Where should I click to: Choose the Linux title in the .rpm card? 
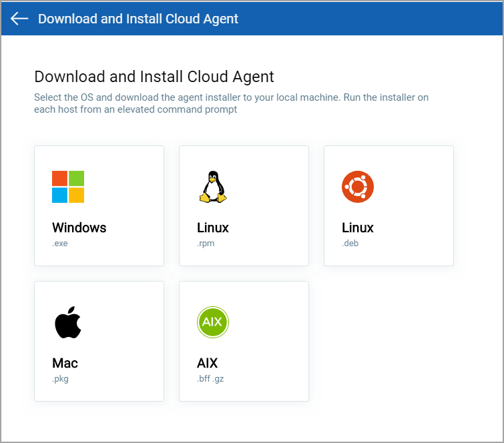coord(213,228)
